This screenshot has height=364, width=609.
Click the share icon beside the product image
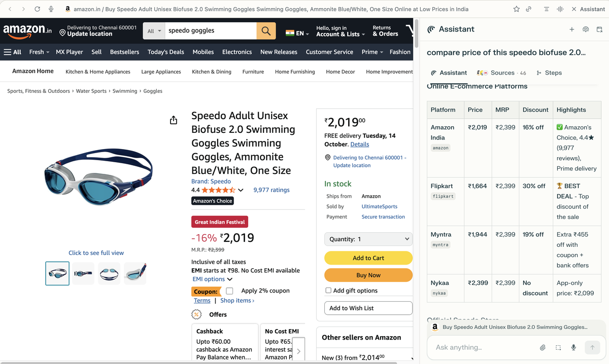(x=174, y=120)
